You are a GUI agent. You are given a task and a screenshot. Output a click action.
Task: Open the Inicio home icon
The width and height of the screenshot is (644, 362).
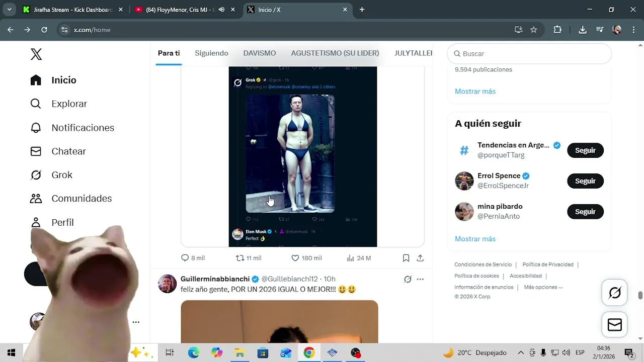click(x=36, y=80)
